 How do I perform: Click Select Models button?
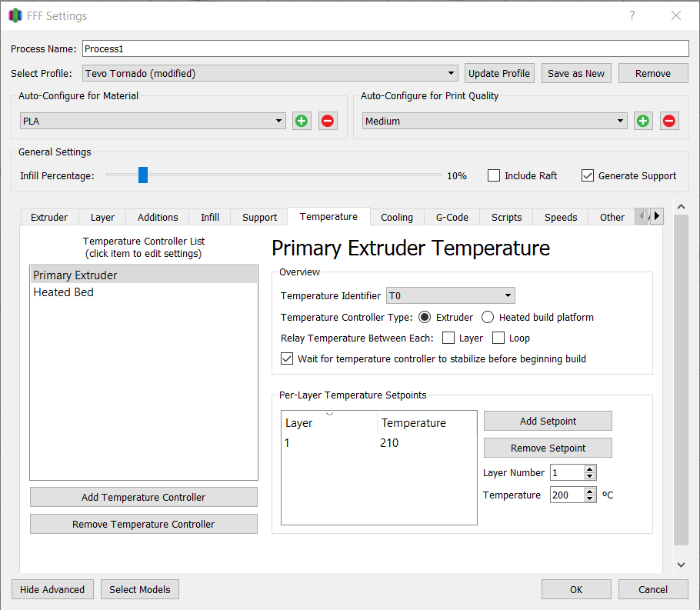tap(140, 589)
